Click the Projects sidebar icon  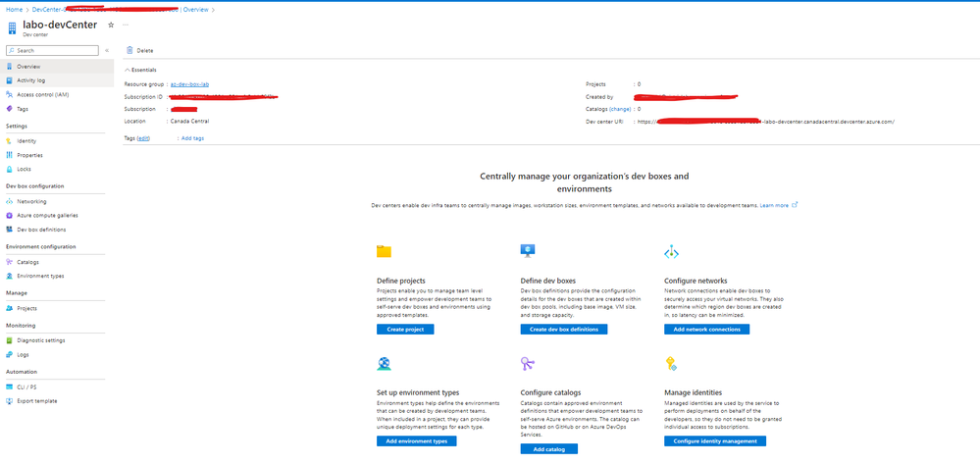point(10,308)
